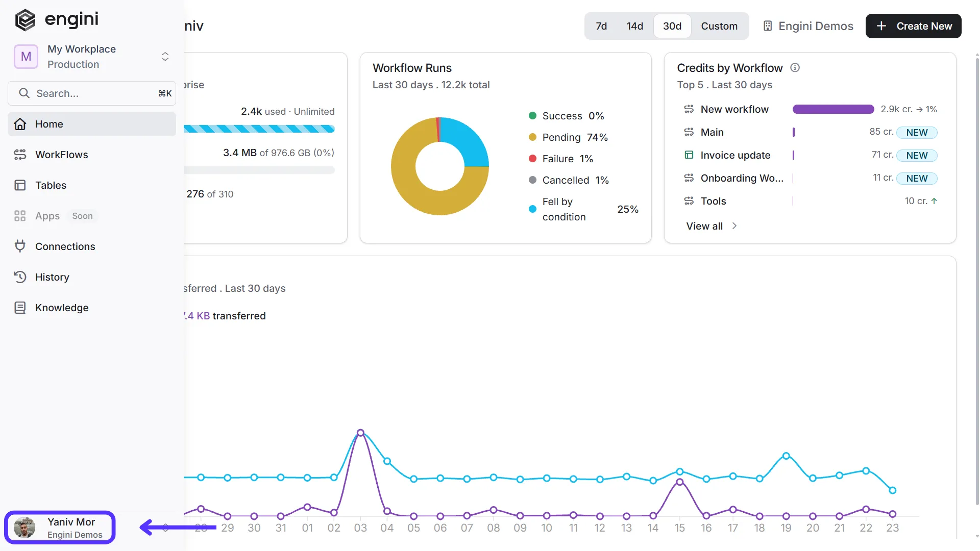Open Yaniv Mor user profile menu
This screenshot has height=551, width=980.
tap(60, 528)
